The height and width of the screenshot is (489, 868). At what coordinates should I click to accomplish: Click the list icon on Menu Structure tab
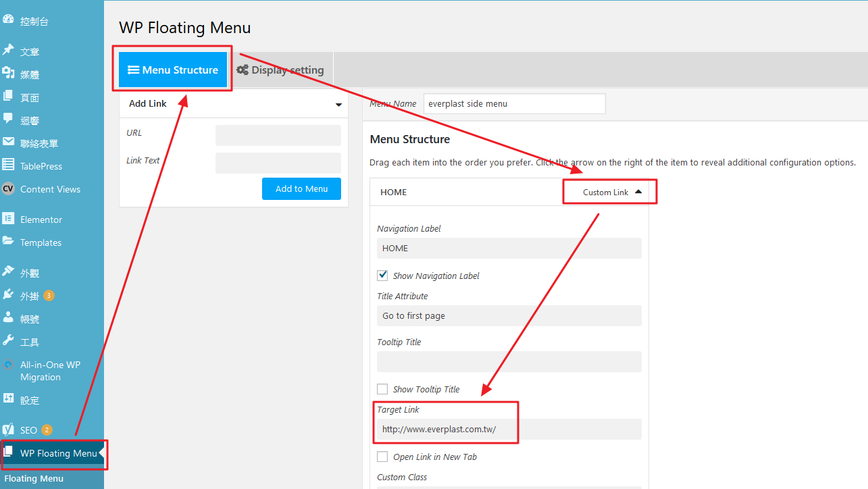(134, 70)
